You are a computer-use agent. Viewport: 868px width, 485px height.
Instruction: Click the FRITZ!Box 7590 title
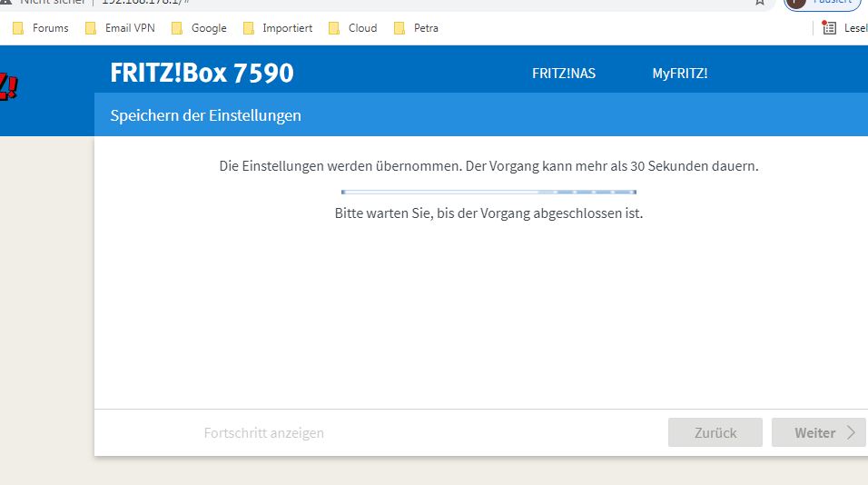click(x=202, y=73)
